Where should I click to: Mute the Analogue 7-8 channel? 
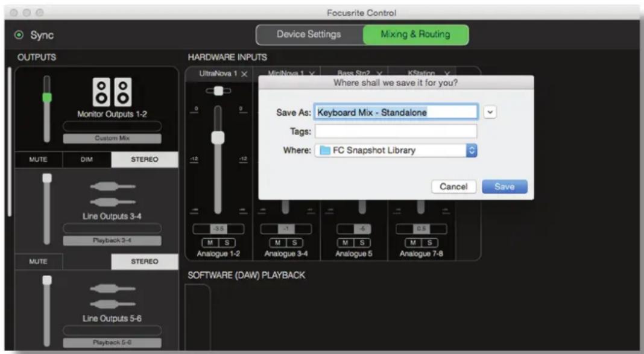pyautogui.click(x=413, y=242)
